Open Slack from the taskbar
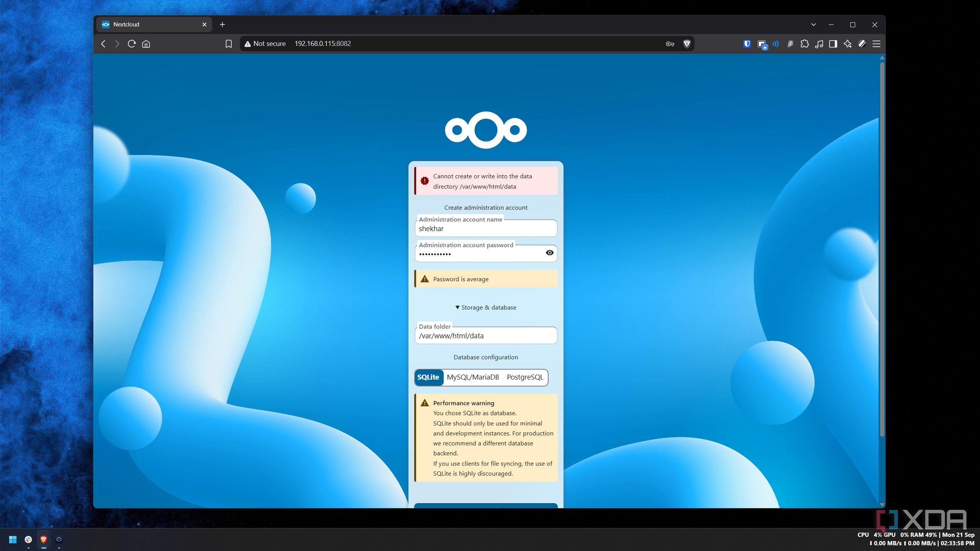 pos(28,540)
